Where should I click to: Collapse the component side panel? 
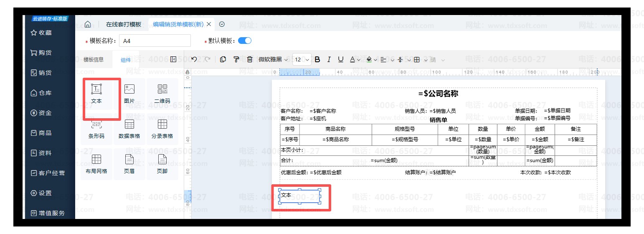[174, 60]
